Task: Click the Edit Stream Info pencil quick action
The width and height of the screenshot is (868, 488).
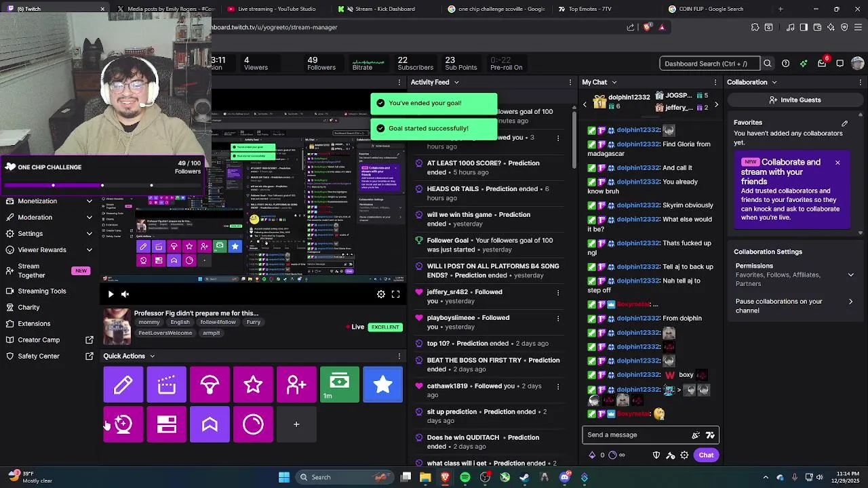Action: [123, 385]
